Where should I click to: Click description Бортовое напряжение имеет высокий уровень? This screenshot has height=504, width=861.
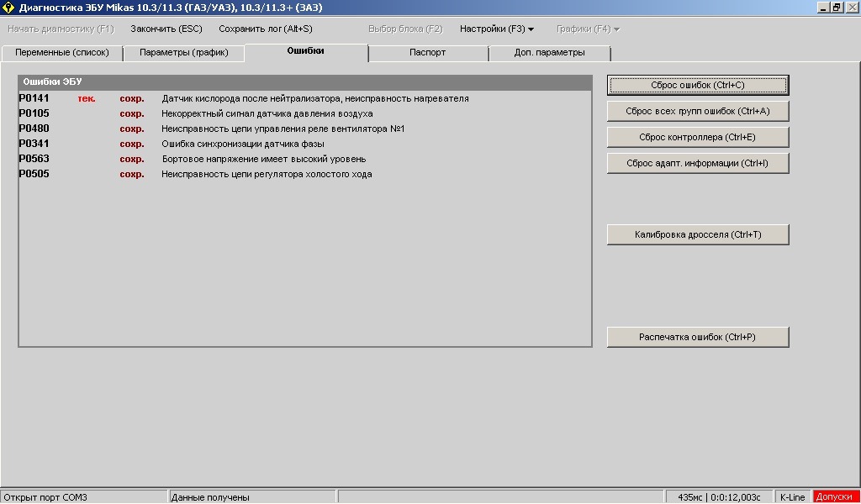[264, 159]
